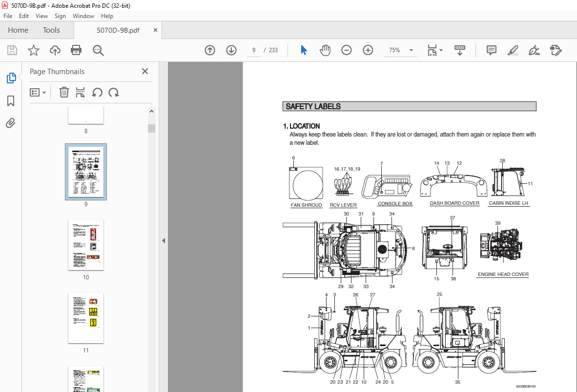Viewport: 577px width, 392px height.
Task: Open the Window menu
Action: (83, 16)
